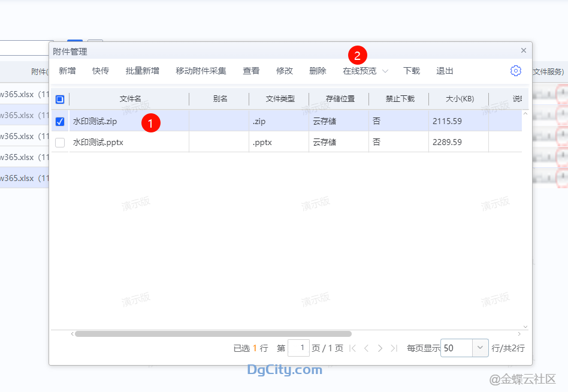
Task: Check the 水印测试.pptx row checkbox
Action: [x=60, y=142]
